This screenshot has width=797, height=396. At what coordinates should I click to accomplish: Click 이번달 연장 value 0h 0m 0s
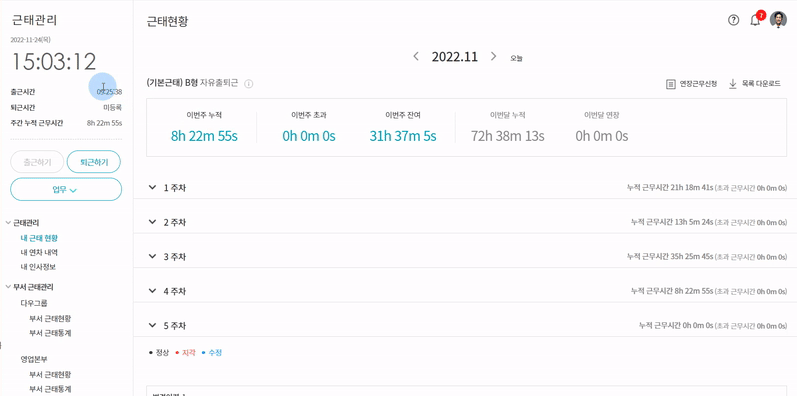602,136
